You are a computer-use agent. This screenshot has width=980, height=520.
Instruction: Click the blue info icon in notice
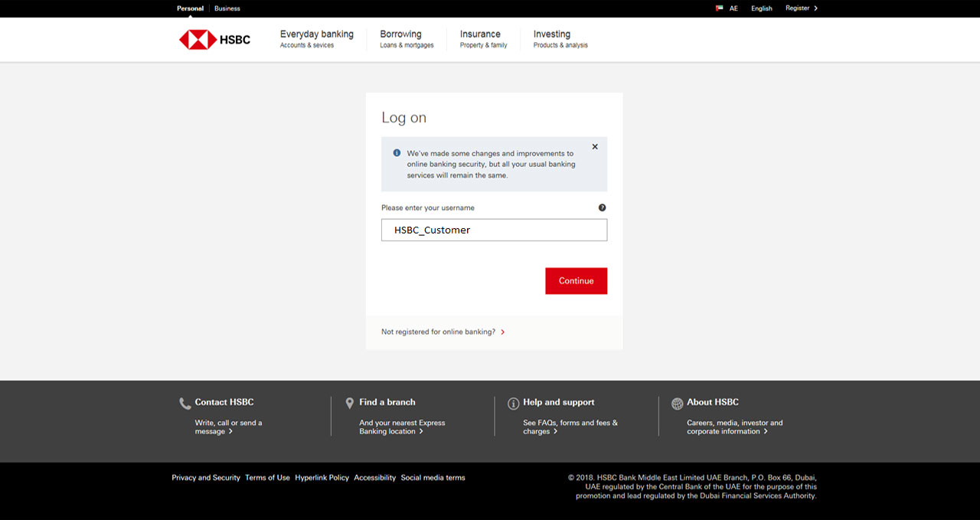point(397,153)
